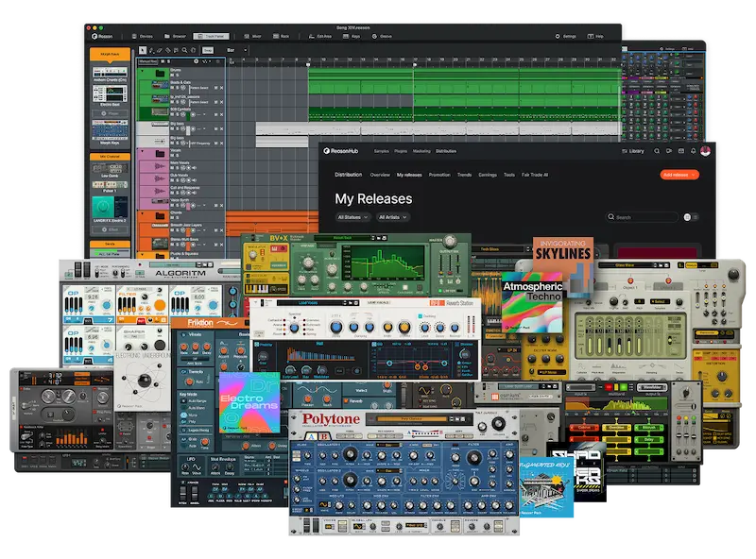Open Mastering in ReasonHub navigation

tap(421, 151)
